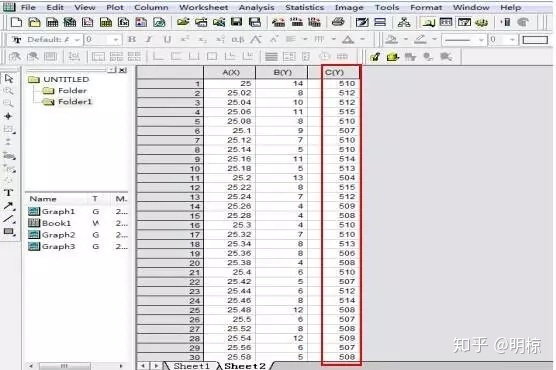Select Graph1 in project list
The height and width of the screenshot is (370, 556).
pos(58,211)
